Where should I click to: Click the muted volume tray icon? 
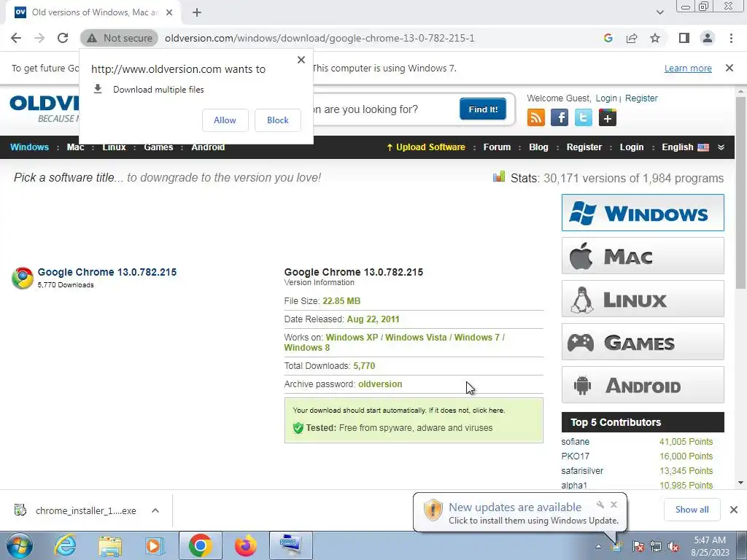pos(673,547)
